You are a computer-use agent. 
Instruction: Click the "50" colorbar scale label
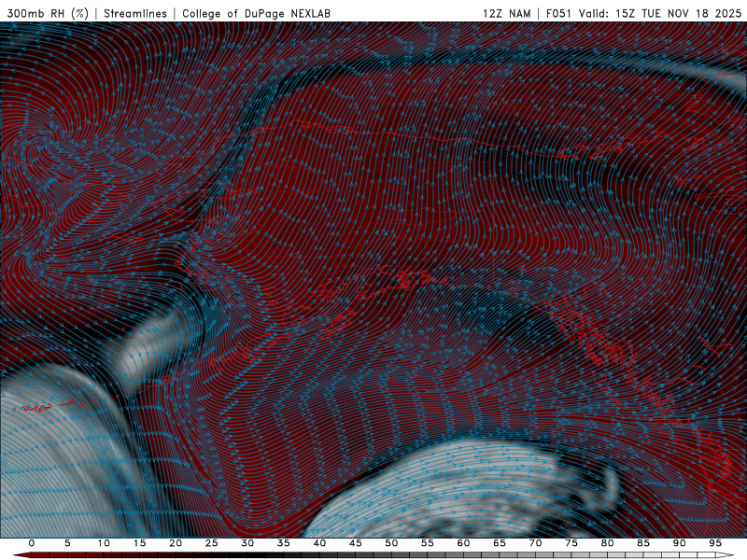pyautogui.click(x=391, y=543)
